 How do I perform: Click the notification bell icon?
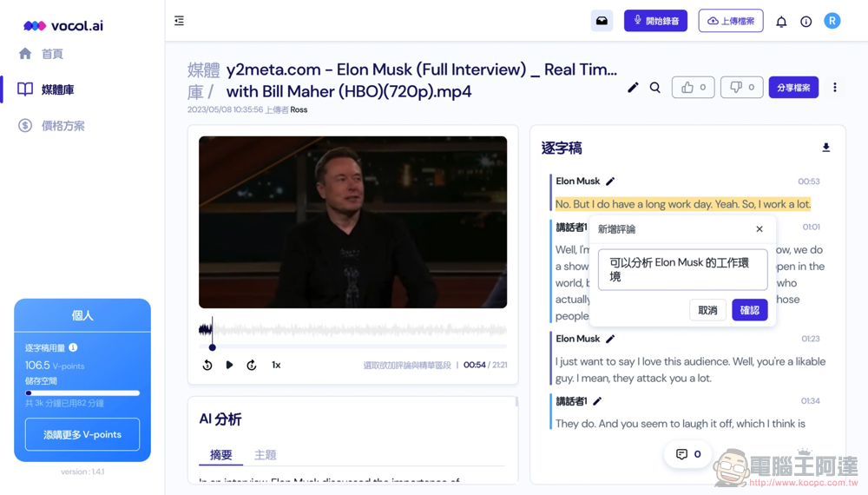tap(781, 22)
